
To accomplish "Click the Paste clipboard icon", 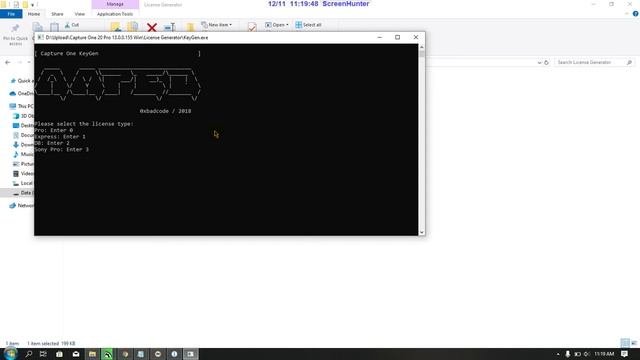I will coord(54,27).
